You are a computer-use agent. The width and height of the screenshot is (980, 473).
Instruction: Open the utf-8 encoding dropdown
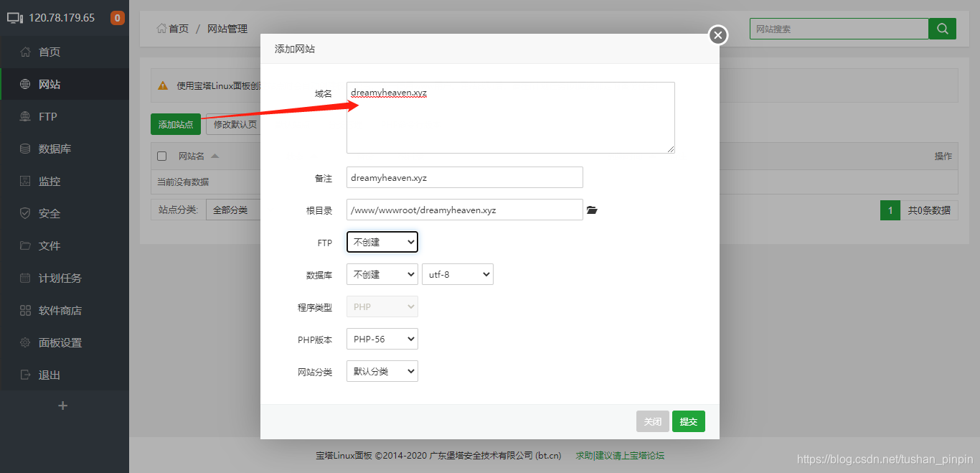click(458, 274)
